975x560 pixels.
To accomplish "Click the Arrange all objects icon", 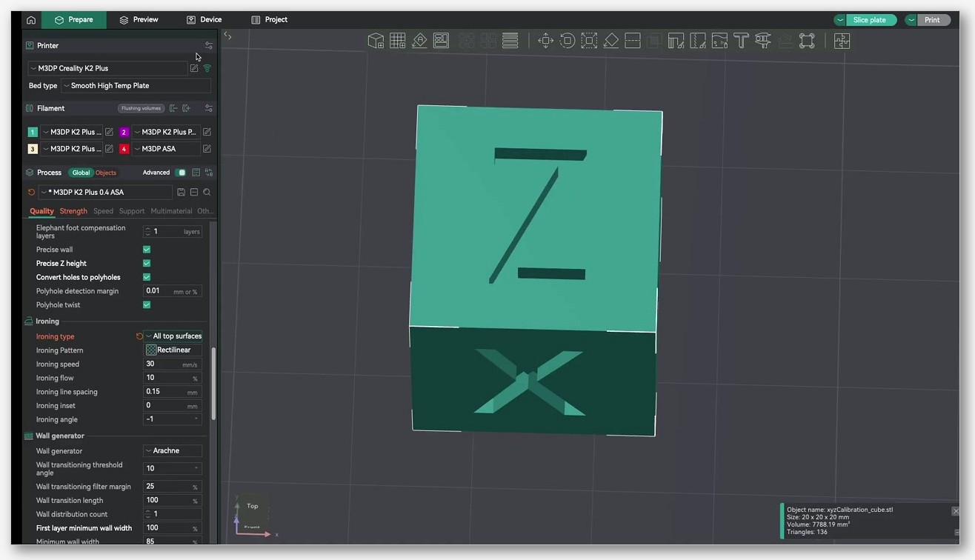I will point(441,41).
